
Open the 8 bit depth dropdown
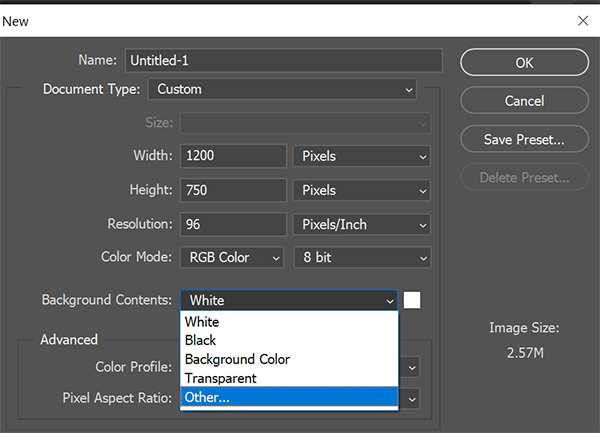click(x=363, y=257)
